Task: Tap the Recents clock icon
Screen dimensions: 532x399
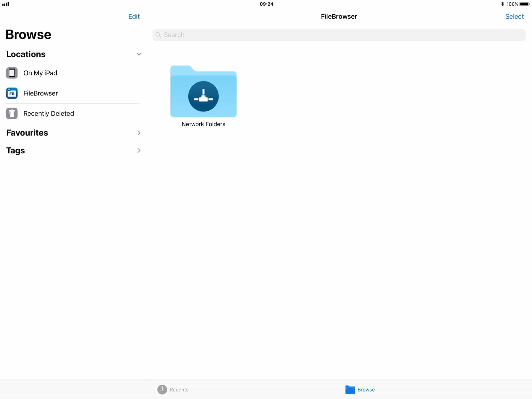Action: (162, 389)
